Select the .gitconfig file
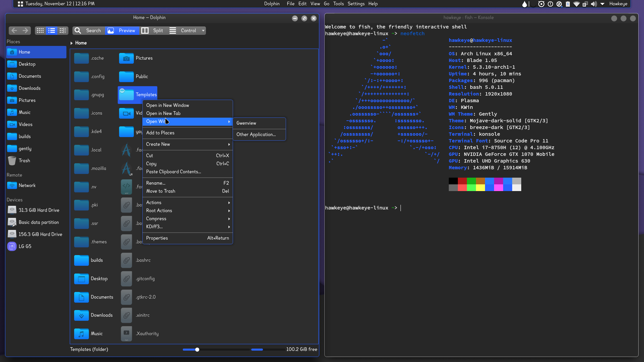 138,279
